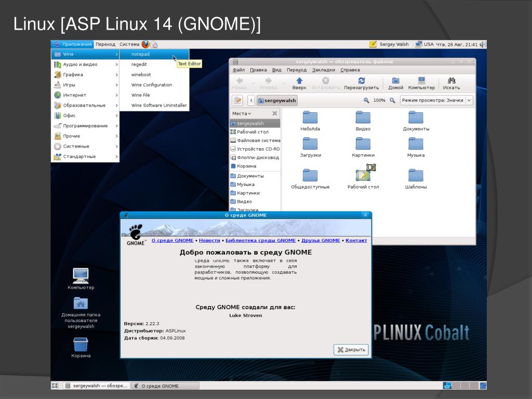This screenshot has width=532, height=399.
Task: Go Home using the Домой toolbar icon
Action: tap(395, 83)
